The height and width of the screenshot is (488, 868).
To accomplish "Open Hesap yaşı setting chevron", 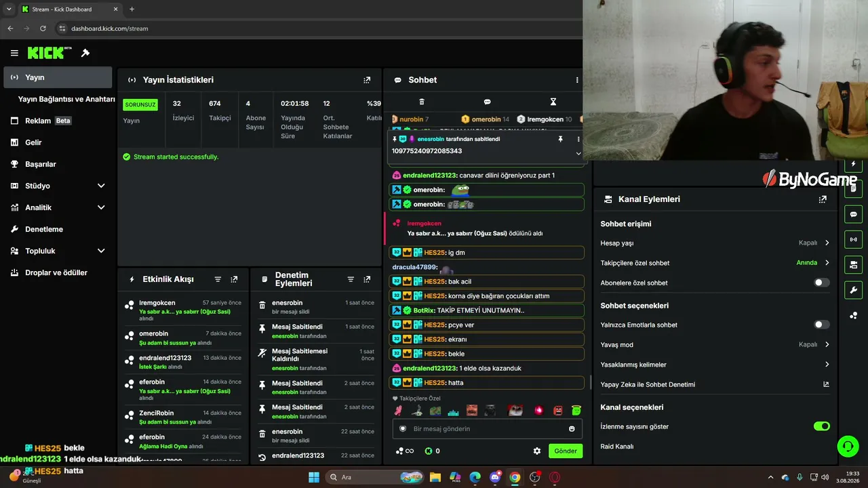I will [827, 243].
